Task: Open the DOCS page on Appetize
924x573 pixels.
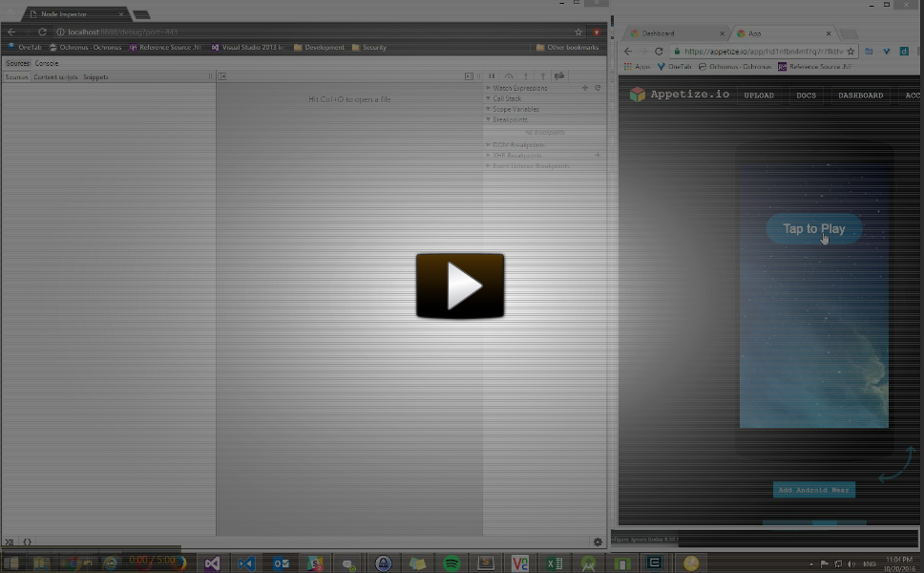Action: tap(807, 95)
